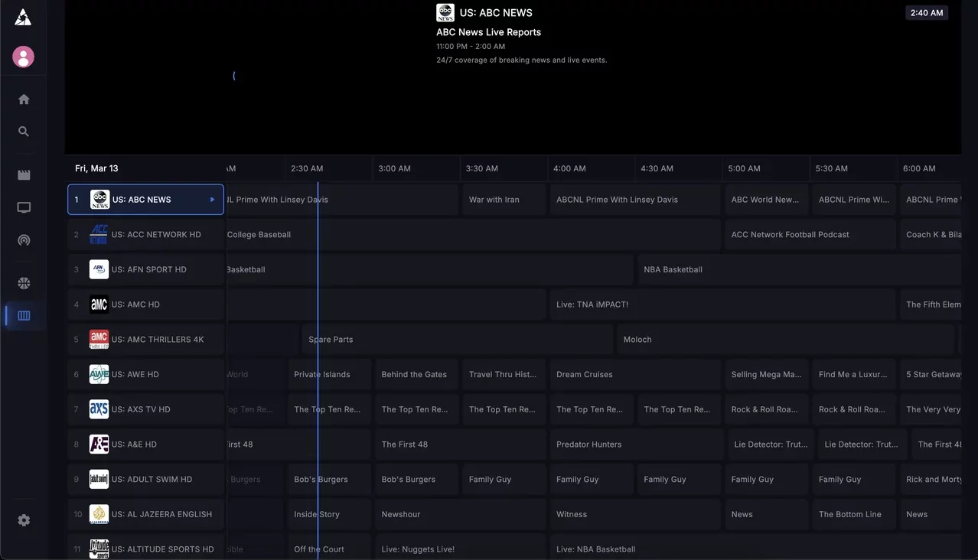Open Private Islands program

329,374
